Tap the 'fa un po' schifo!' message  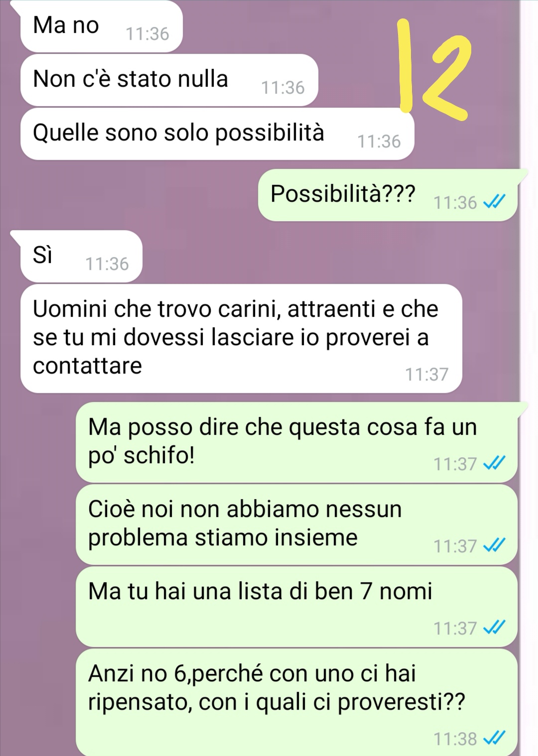(296, 442)
